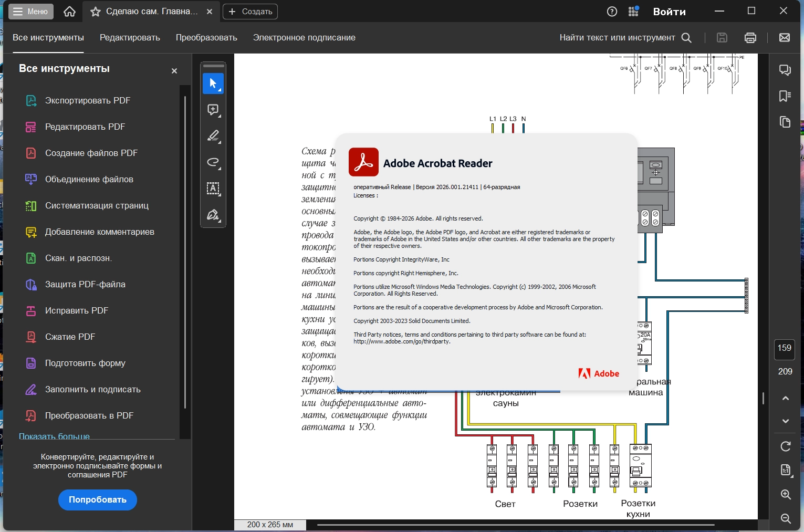Choose the add comment tool
The image size is (804, 532).
coord(213,110)
